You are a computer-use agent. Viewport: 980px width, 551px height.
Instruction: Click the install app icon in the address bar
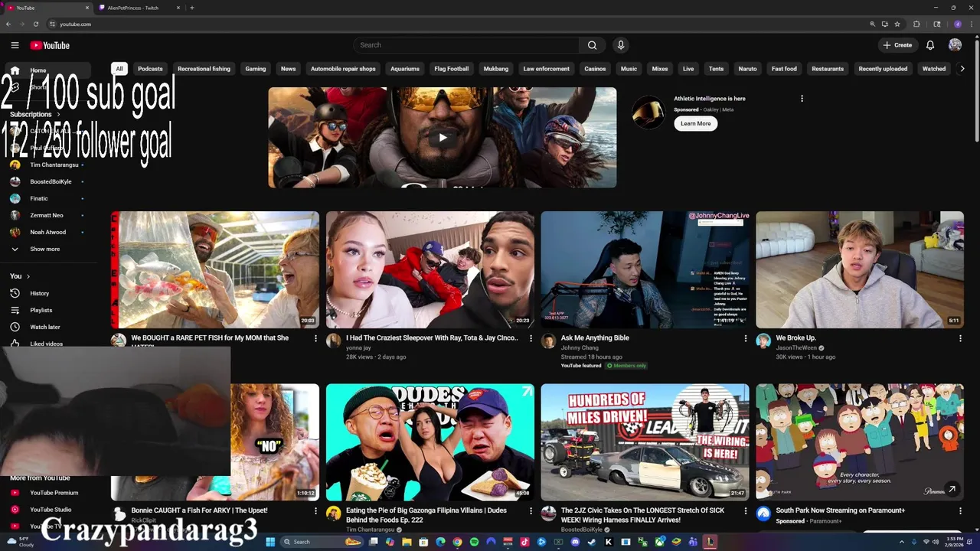click(x=885, y=24)
